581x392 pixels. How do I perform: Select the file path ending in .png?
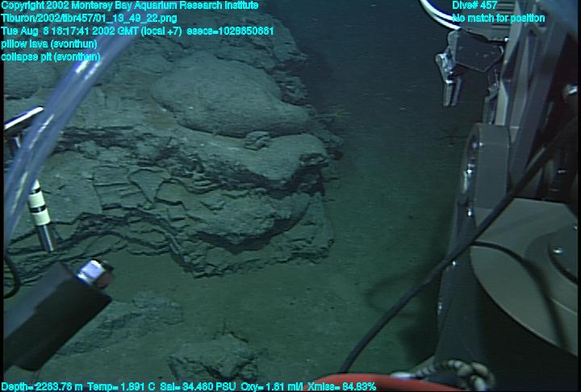coord(89,19)
